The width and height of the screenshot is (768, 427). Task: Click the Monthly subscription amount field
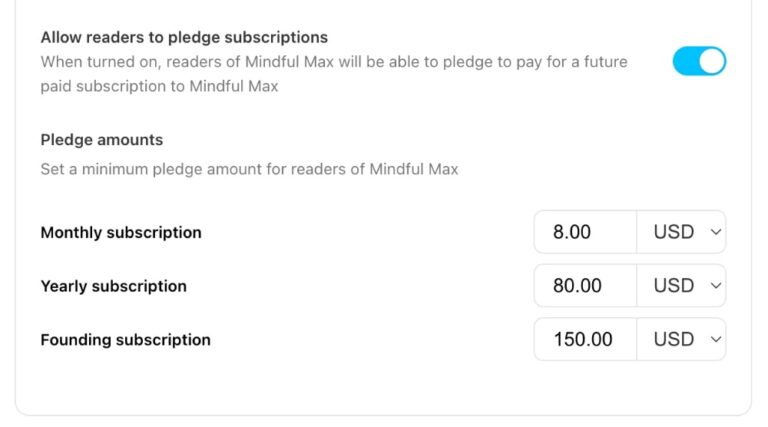point(585,232)
